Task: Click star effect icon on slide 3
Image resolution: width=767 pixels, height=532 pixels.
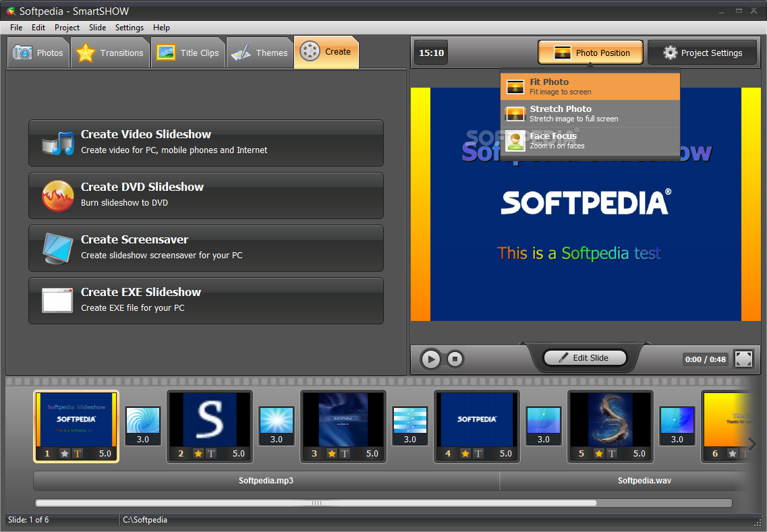Action: (x=332, y=454)
